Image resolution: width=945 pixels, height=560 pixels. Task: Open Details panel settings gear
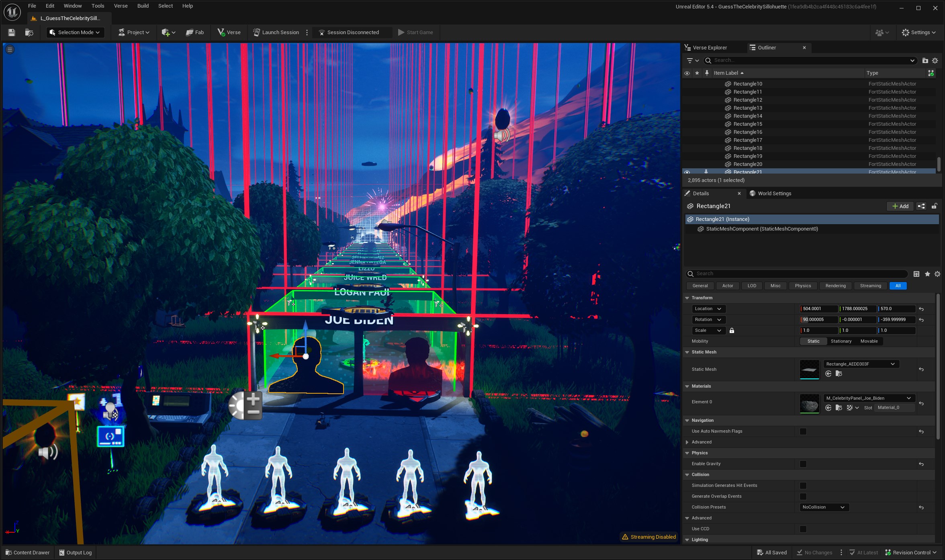(937, 274)
